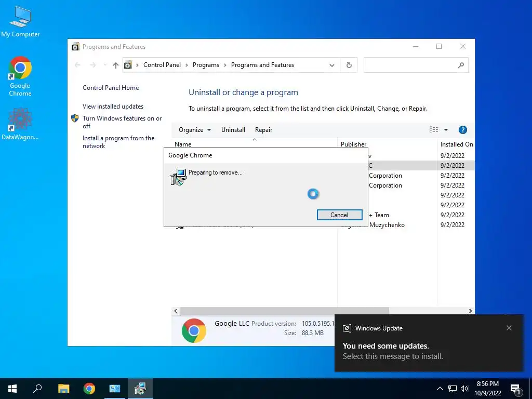Open the Action Center notifications icon

[x=516, y=389]
